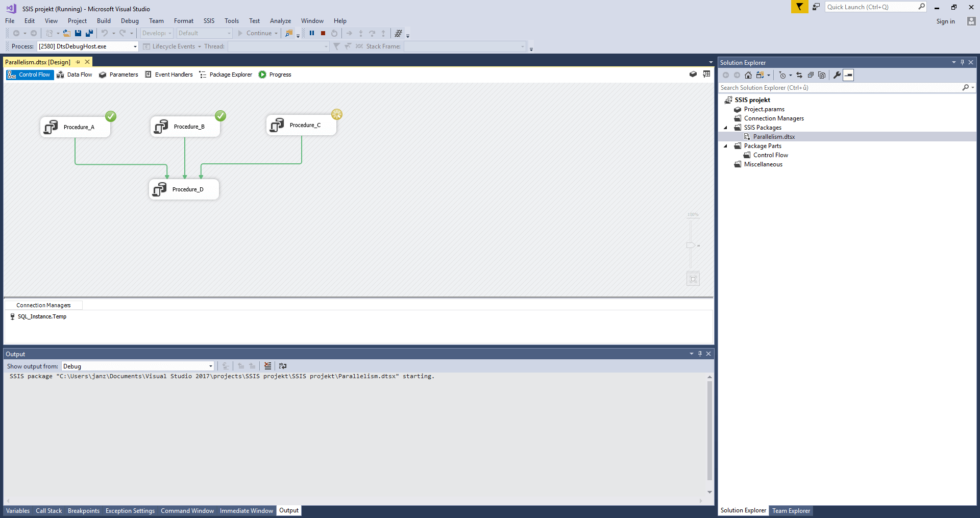Image resolution: width=980 pixels, height=518 pixels.
Task: Select the Procedure_C task node
Action: coord(301,125)
